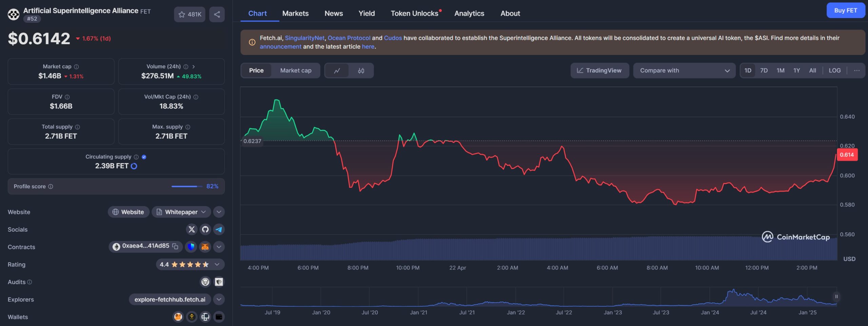This screenshot has height=326, width=868.
Task: Expand the Whitepaper dropdown
Action: [x=181, y=212]
